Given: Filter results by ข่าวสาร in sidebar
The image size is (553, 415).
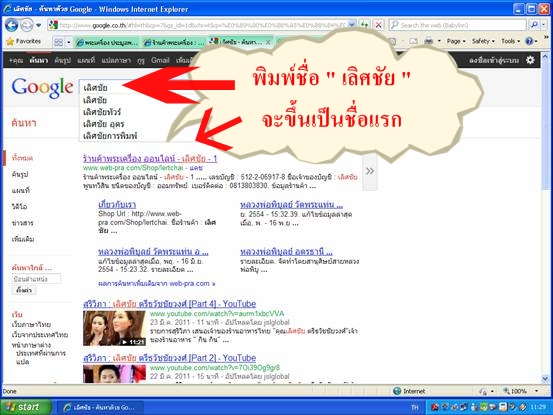Looking at the screenshot, I should pyautogui.click(x=23, y=223).
